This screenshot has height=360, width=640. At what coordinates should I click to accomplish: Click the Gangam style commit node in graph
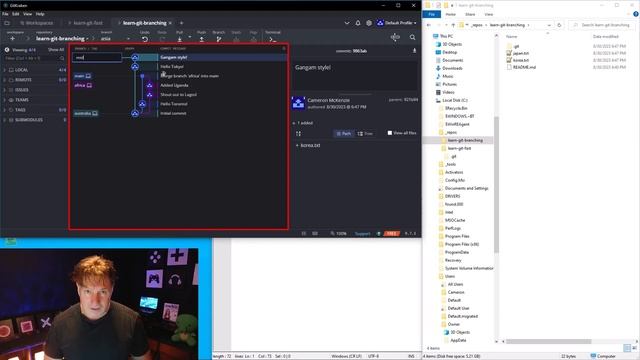click(135, 58)
